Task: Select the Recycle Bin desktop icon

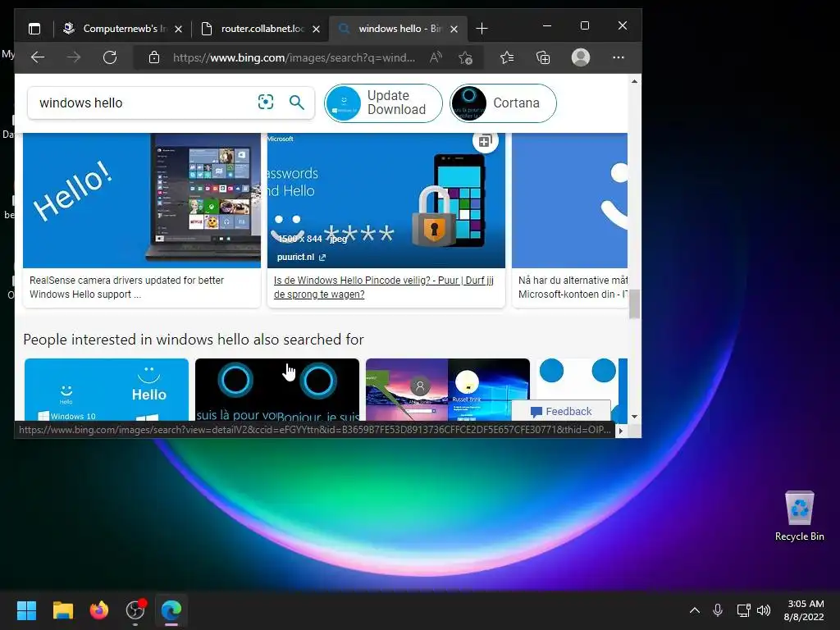Action: tap(799, 516)
